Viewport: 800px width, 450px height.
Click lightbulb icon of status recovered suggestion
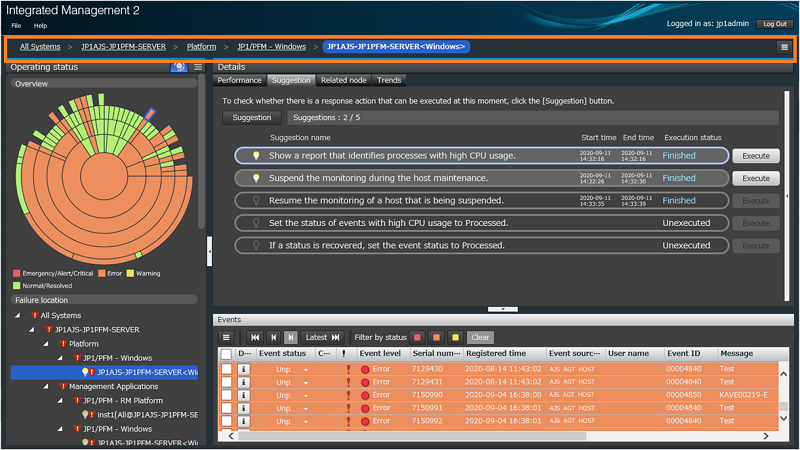point(256,245)
